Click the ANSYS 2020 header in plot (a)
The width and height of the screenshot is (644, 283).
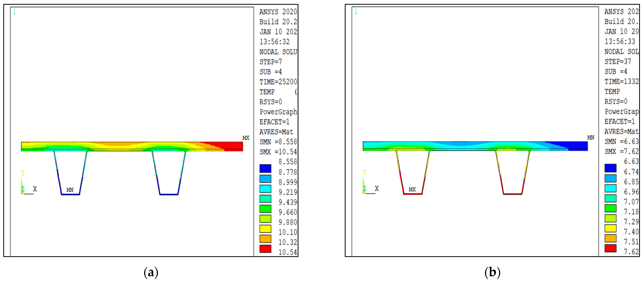click(278, 12)
